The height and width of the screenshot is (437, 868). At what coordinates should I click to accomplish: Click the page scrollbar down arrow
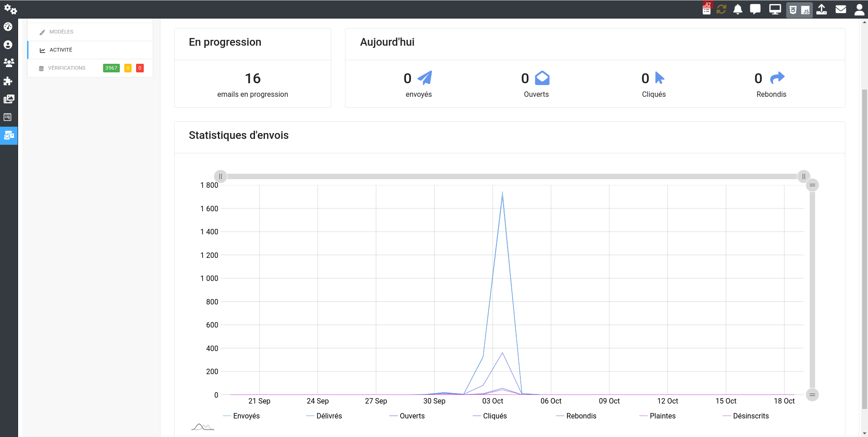[864, 434]
